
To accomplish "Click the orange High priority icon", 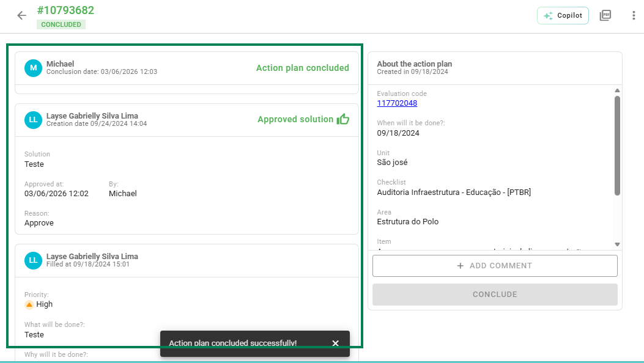I will pyautogui.click(x=29, y=304).
